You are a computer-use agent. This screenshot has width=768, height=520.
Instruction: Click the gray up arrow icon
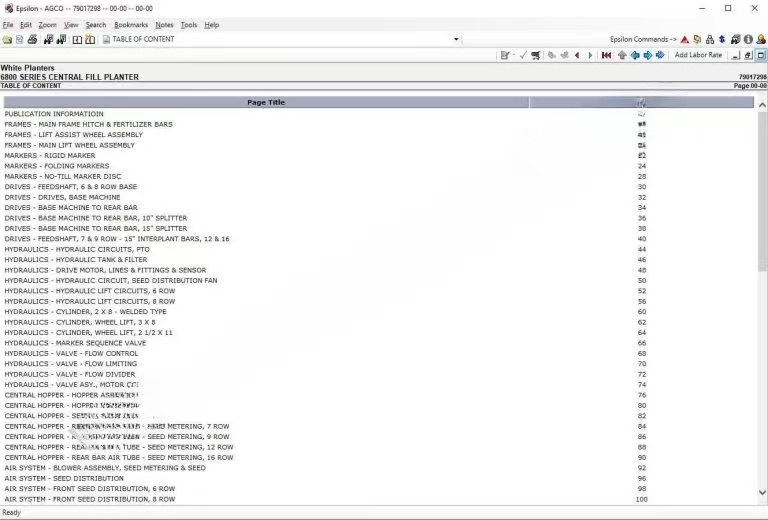622,55
